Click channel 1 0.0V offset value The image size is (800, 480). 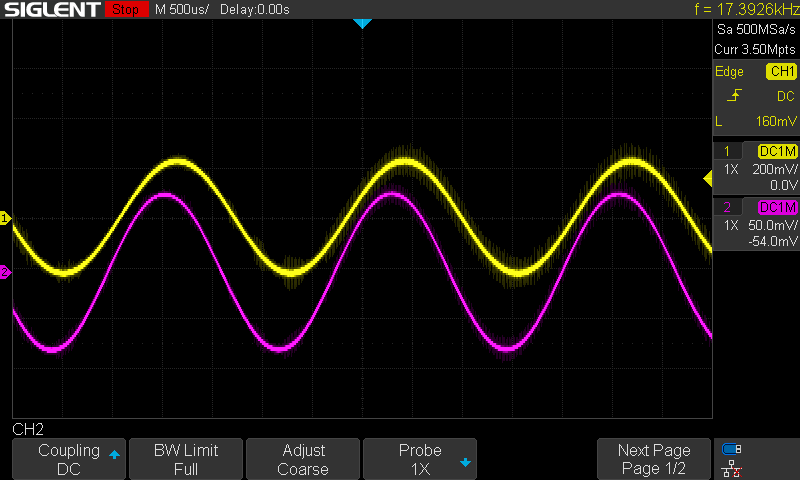(783, 185)
